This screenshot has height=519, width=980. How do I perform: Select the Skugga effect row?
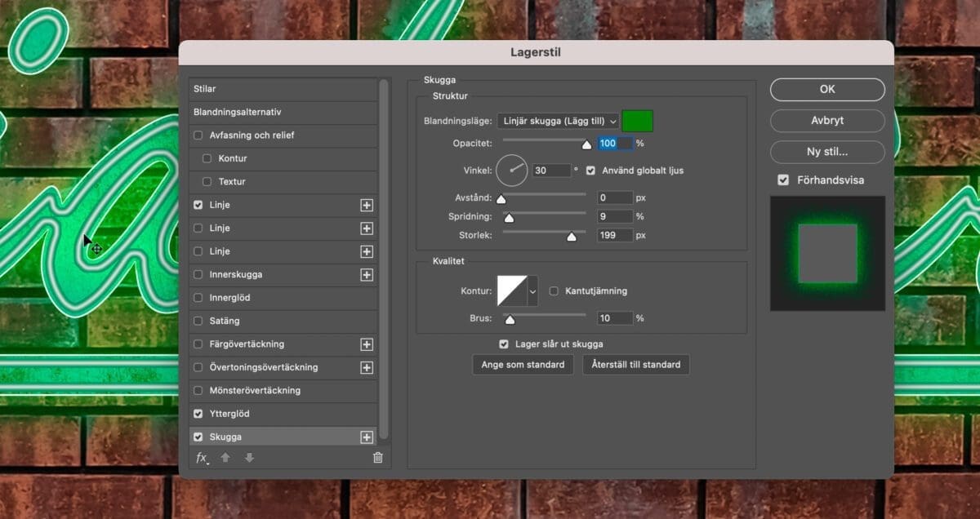coord(283,437)
